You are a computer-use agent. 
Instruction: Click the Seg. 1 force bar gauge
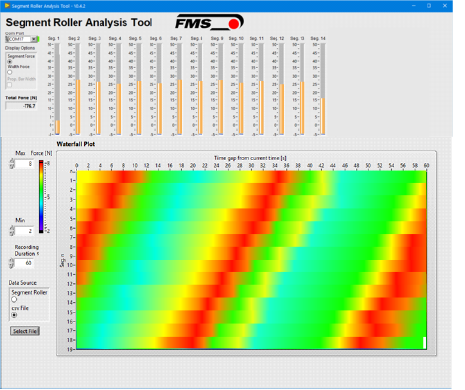[58, 89]
